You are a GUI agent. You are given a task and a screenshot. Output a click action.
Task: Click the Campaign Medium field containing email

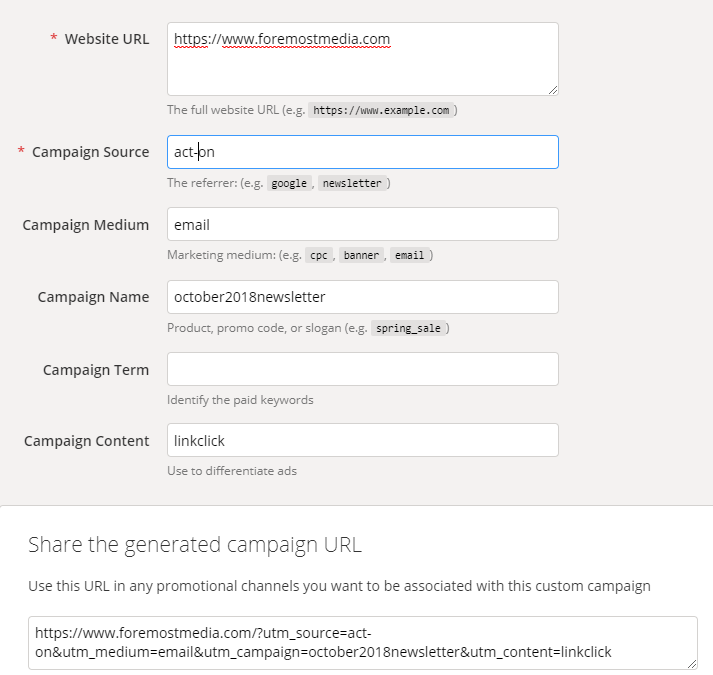pos(362,224)
